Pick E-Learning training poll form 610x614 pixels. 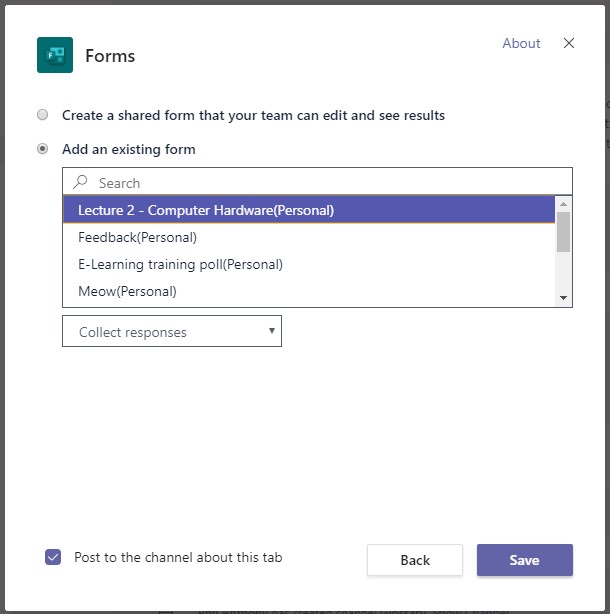click(181, 264)
